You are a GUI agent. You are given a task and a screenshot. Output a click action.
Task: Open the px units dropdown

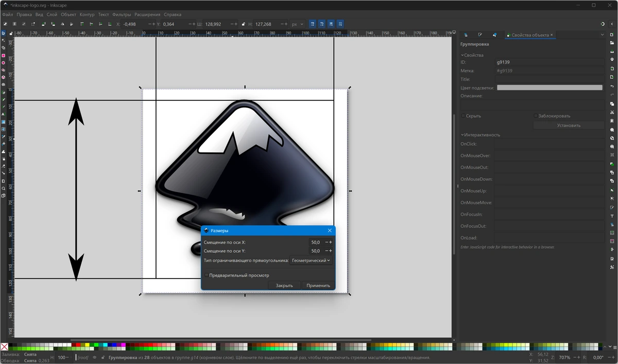pyautogui.click(x=298, y=24)
